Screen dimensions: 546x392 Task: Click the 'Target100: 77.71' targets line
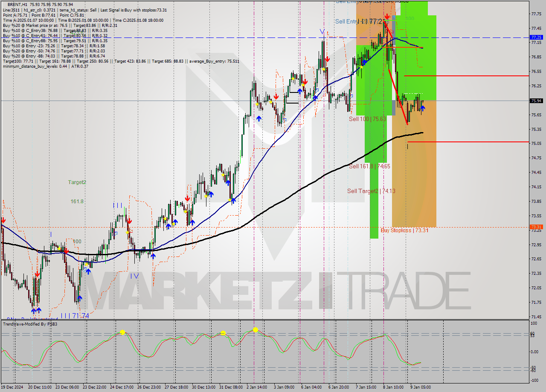(x=121, y=61)
